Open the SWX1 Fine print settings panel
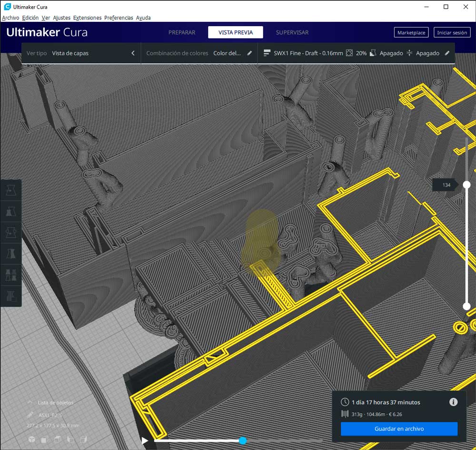This screenshot has width=476, height=450. coord(356,53)
